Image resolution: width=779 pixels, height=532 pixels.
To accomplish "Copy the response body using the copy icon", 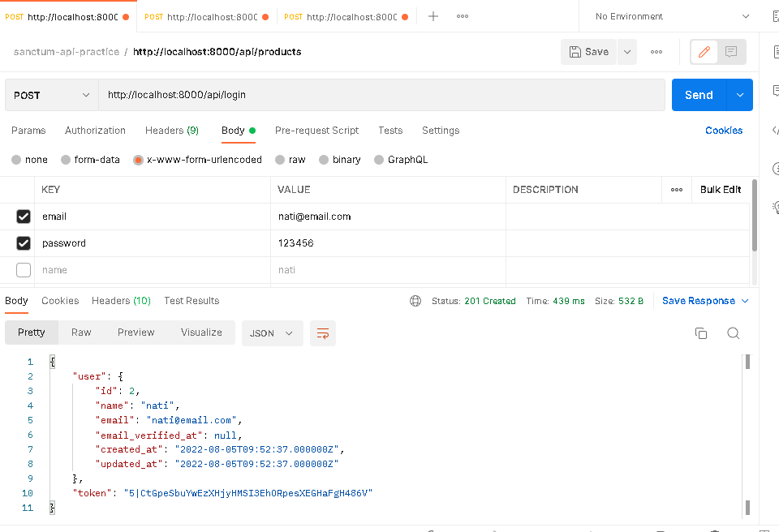I will click(x=700, y=332).
